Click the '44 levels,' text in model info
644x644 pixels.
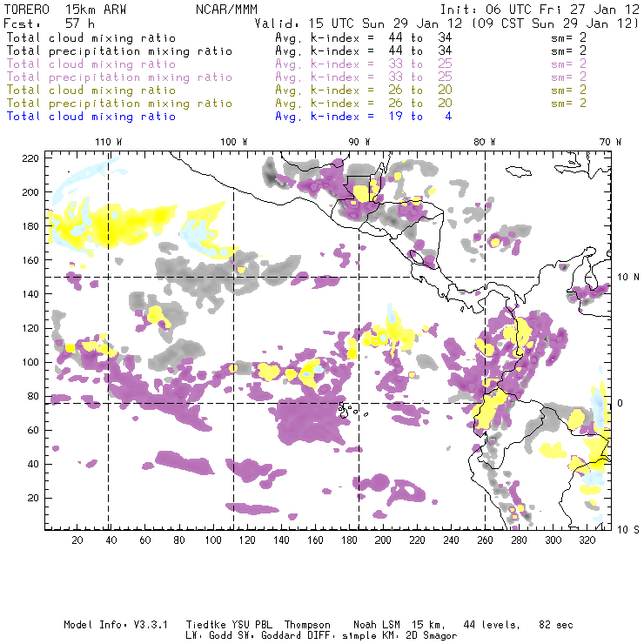coord(492,625)
